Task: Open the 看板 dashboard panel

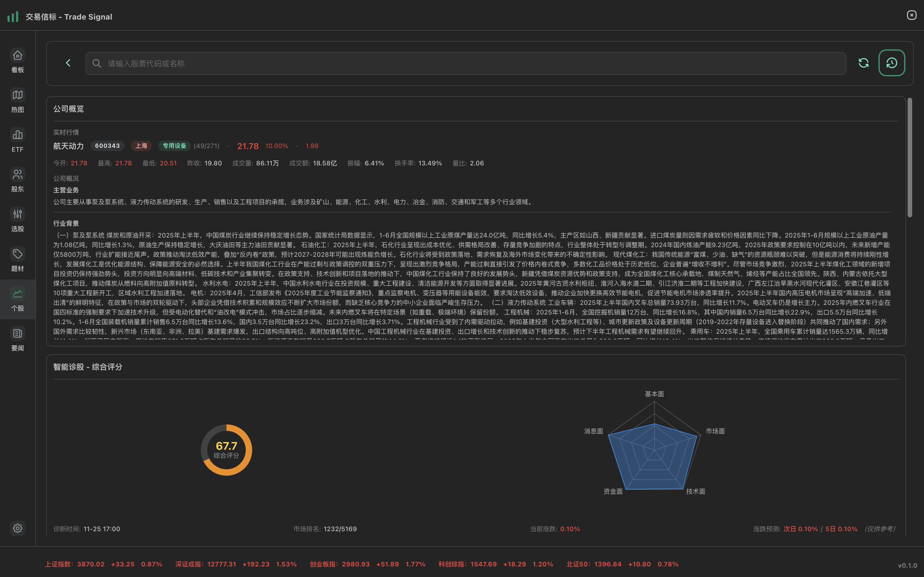Action: (x=17, y=61)
